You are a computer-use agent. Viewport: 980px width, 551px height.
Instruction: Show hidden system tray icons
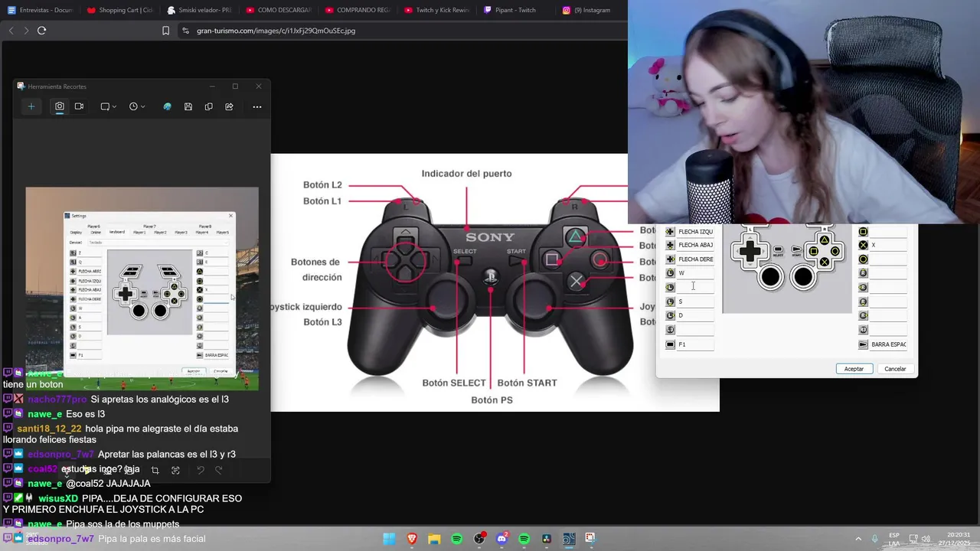(x=858, y=539)
